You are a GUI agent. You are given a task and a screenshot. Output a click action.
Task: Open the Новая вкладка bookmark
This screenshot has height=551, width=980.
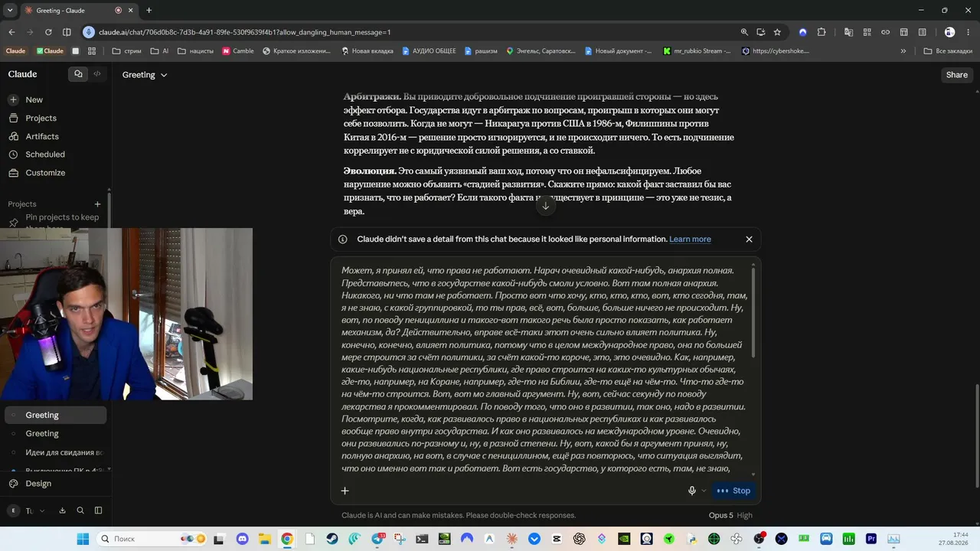(367, 51)
